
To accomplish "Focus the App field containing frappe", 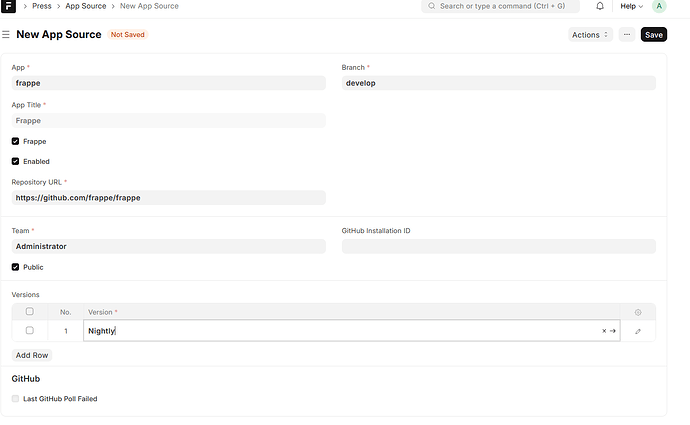I will pyautogui.click(x=169, y=83).
